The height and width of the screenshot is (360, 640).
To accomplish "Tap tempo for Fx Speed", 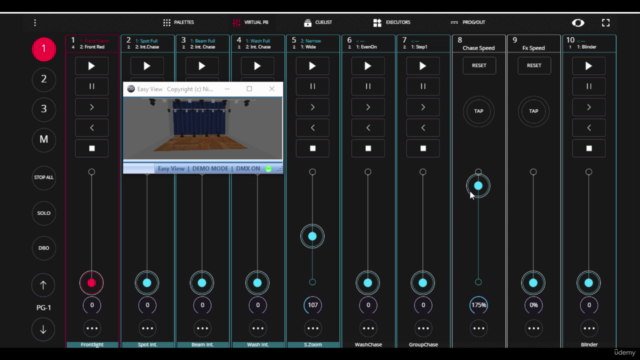I will (x=534, y=111).
